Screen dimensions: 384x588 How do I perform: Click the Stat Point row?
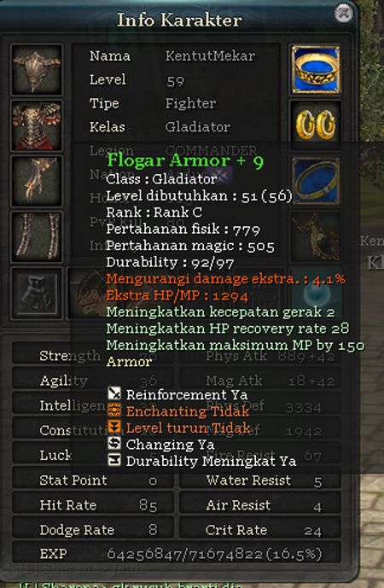click(x=93, y=480)
